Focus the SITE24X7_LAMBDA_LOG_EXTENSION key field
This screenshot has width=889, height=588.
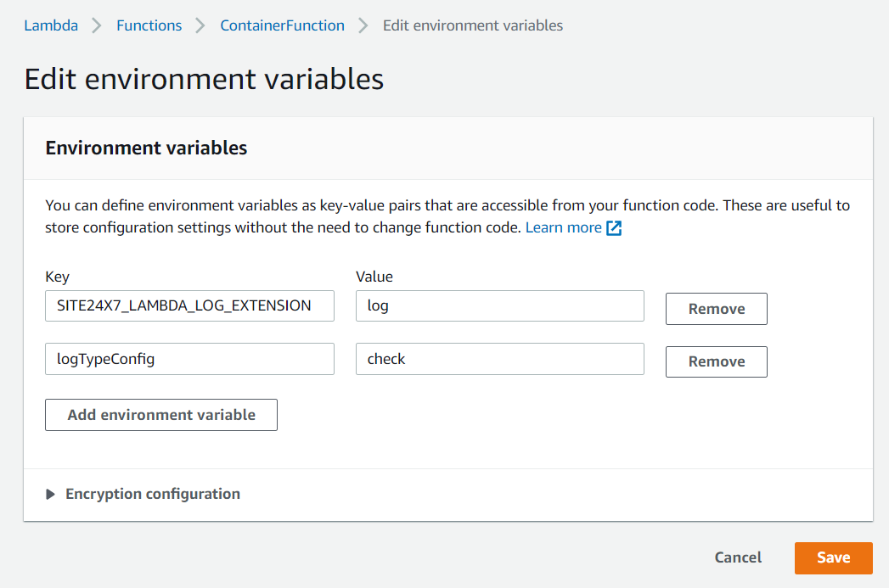point(189,306)
